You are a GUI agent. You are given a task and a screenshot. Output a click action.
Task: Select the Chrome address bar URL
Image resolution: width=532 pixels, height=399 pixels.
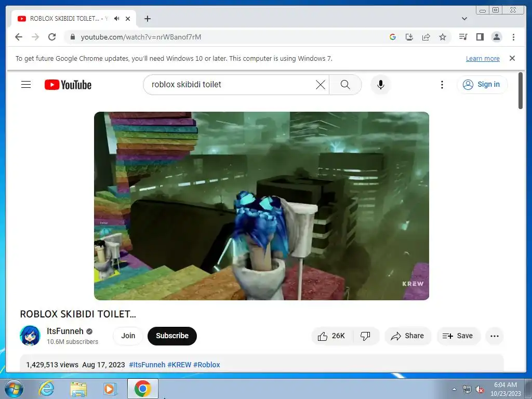click(141, 37)
